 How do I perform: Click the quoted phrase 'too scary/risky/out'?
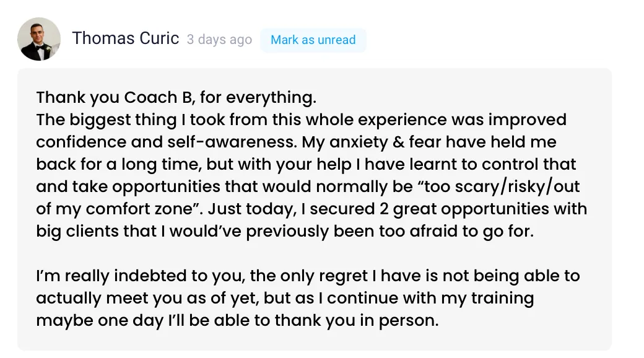(x=498, y=186)
